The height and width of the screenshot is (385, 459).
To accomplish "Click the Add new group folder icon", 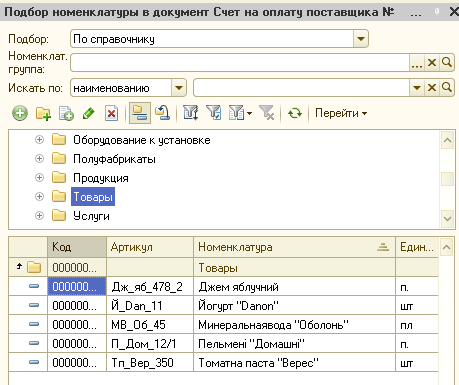I will click(43, 114).
